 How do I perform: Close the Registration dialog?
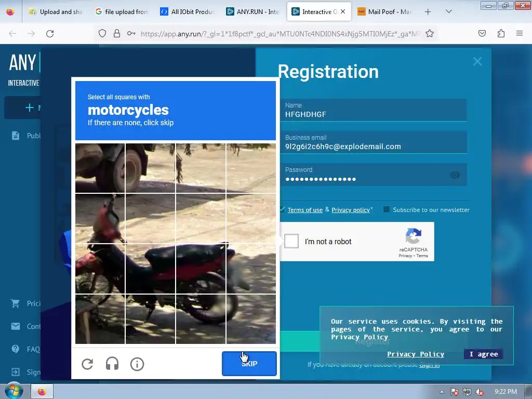477,61
